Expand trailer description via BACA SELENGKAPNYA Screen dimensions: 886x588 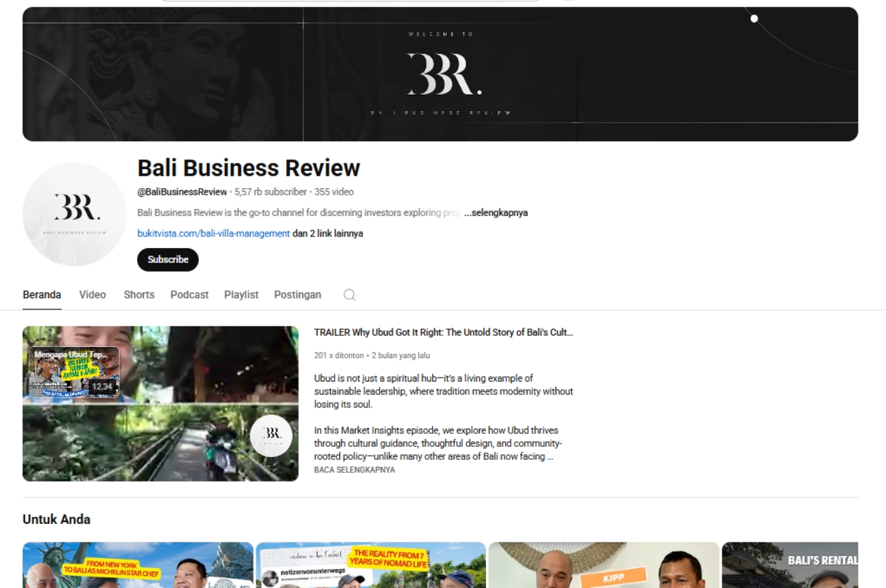pos(354,470)
